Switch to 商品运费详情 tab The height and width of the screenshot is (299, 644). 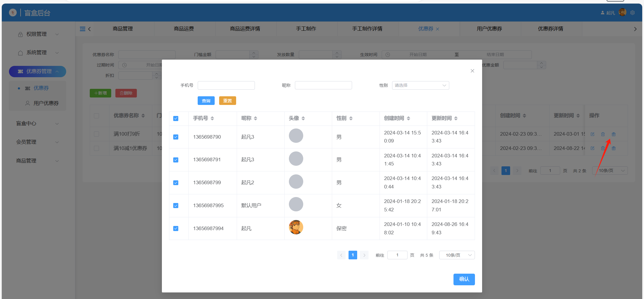click(x=245, y=29)
